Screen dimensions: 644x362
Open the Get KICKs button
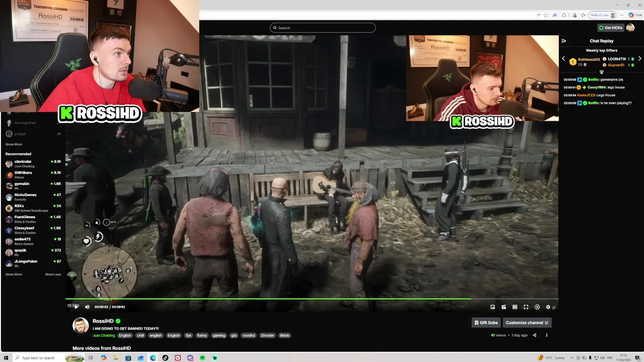[610, 28]
